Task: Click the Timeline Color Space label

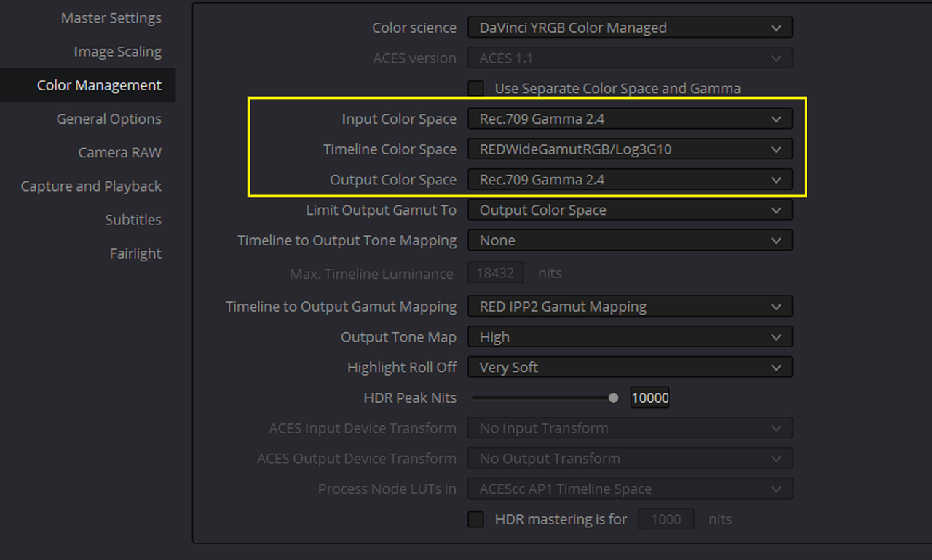Action: click(x=390, y=149)
